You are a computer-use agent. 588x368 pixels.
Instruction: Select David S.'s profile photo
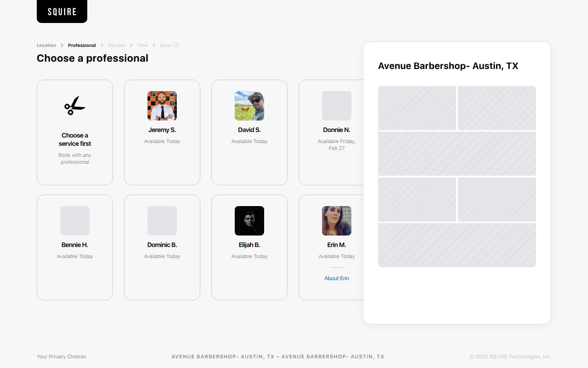[x=249, y=106]
